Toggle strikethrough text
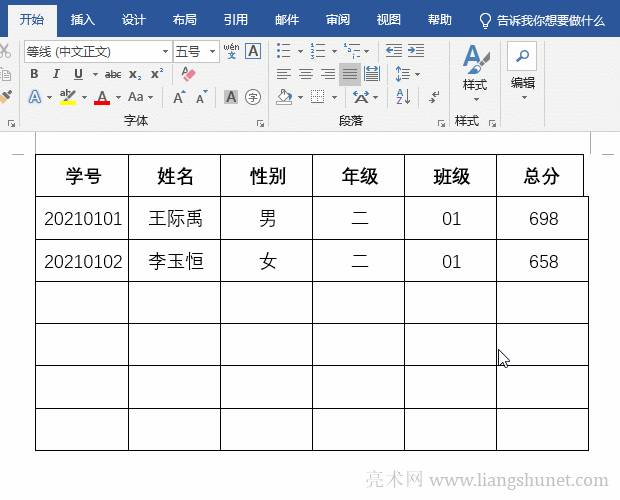Viewport: 620px width, 500px height. (x=113, y=74)
